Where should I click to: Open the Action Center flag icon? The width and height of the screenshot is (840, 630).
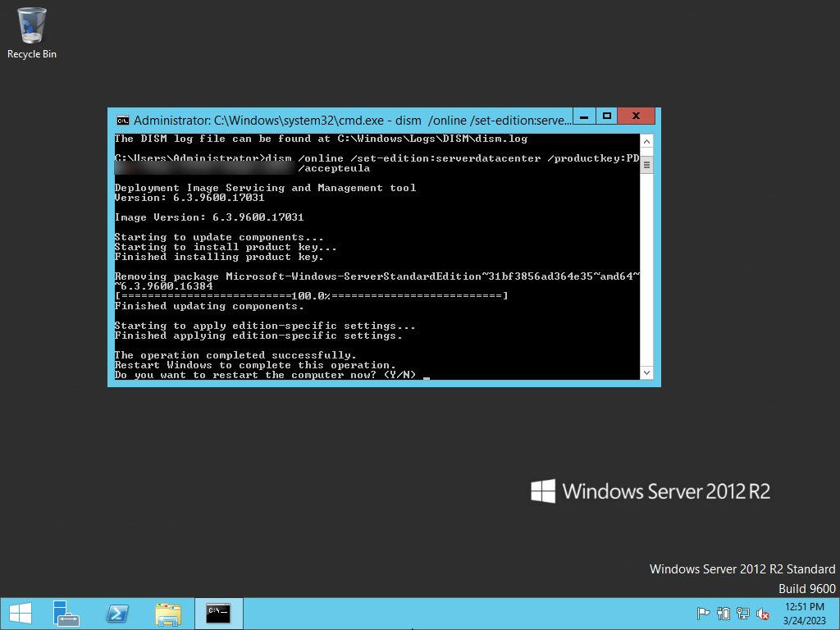(703, 614)
